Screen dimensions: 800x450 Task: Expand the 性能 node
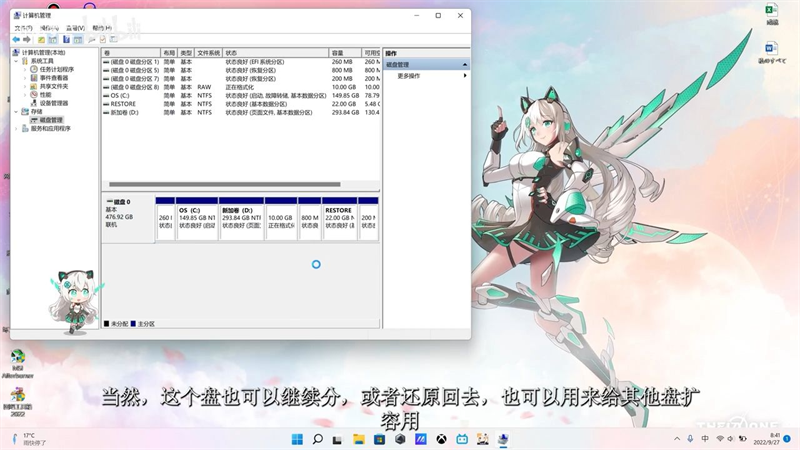click(25, 95)
